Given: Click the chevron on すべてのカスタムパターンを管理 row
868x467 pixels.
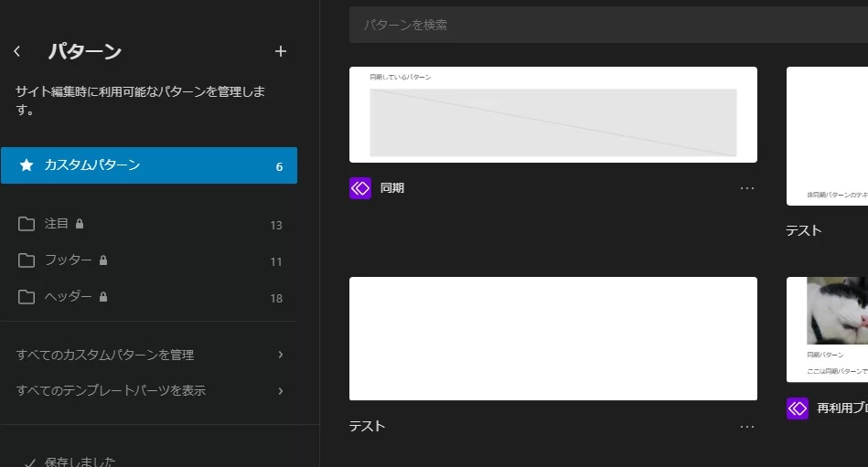Looking at the screenshot, I should pyautogui.click(x=281, y=355).
